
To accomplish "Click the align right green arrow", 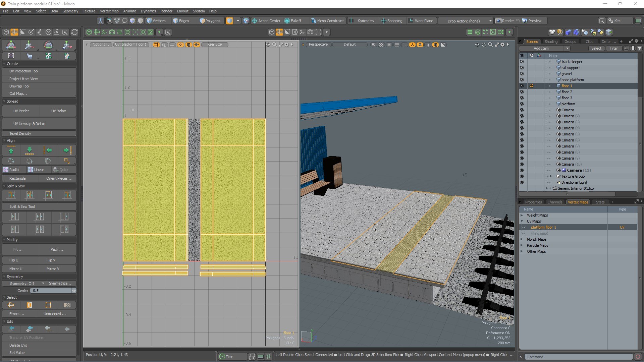I will [x=67, y=150].
